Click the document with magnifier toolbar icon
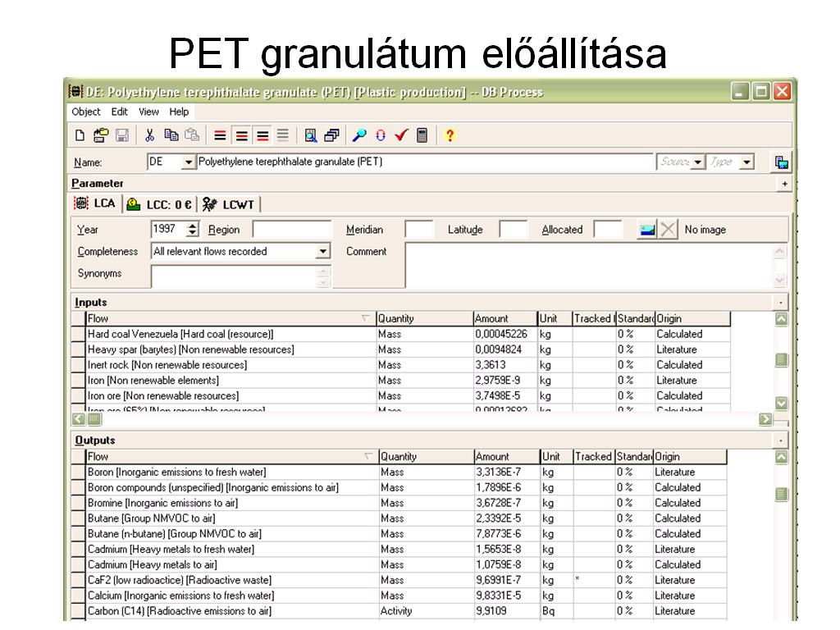Screen dimensions: 840x630 tap(310, 135)
